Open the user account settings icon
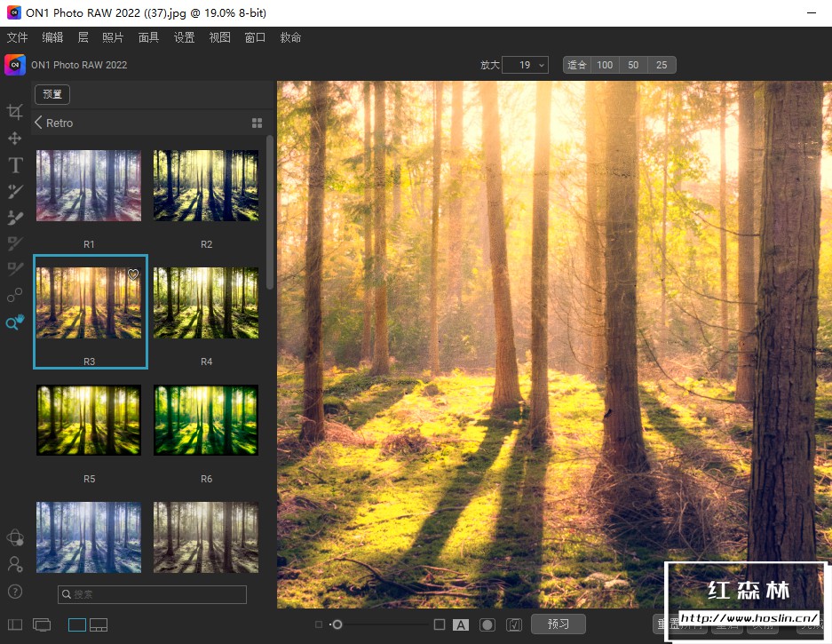This screenshot has height=644, width=832. coord(15,564)
